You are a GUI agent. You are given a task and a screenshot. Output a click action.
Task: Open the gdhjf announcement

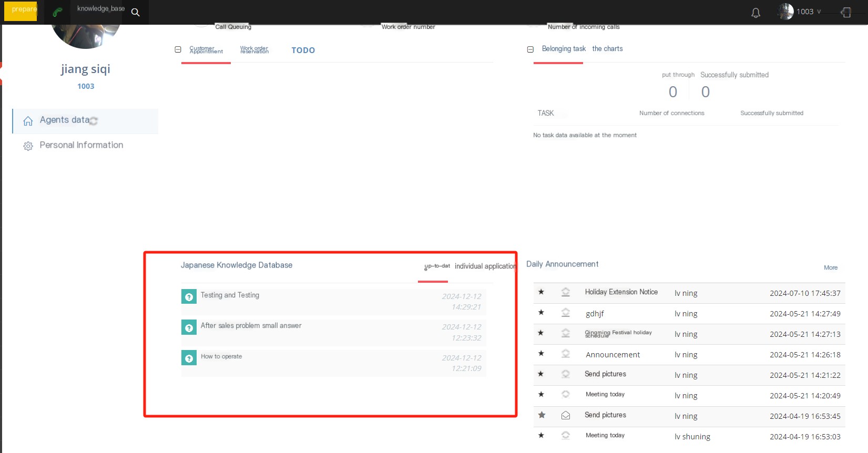point(595,314)
